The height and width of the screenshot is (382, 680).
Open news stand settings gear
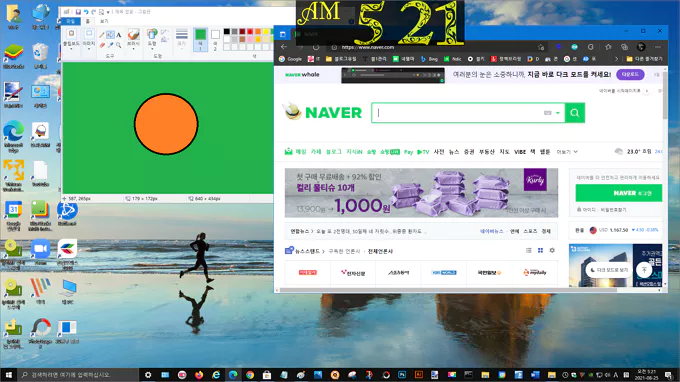552,251
